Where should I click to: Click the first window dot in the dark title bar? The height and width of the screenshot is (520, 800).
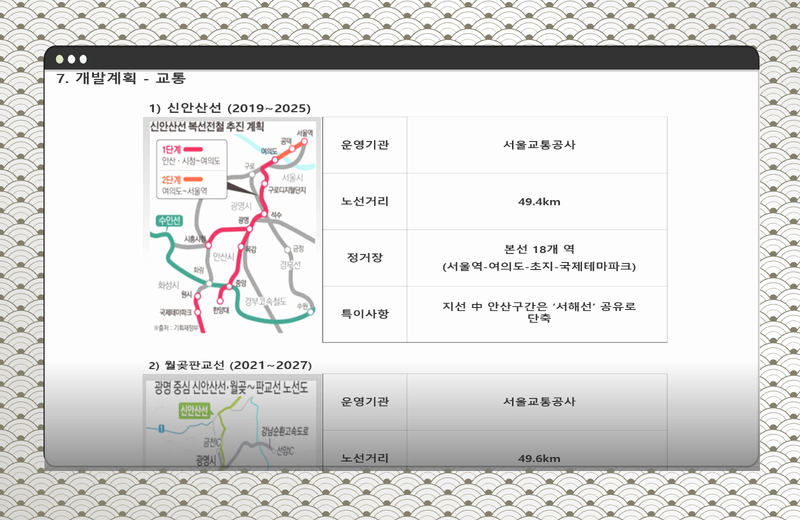point(60,59)
